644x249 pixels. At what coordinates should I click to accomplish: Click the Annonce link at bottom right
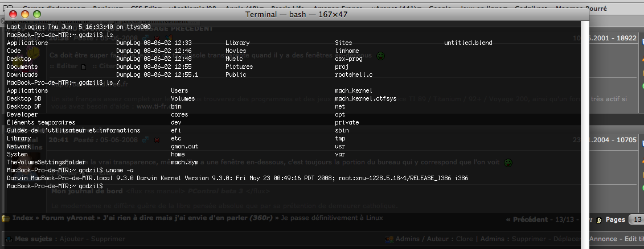coord(606,239)
